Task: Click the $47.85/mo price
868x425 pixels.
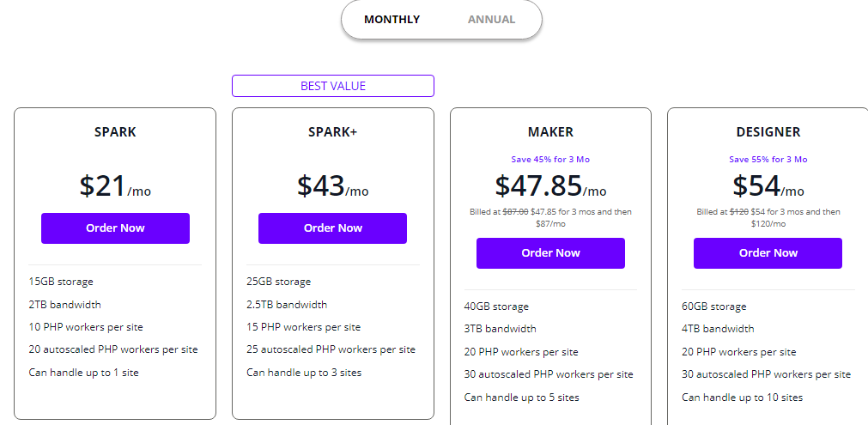Action: tap(550, 186)
